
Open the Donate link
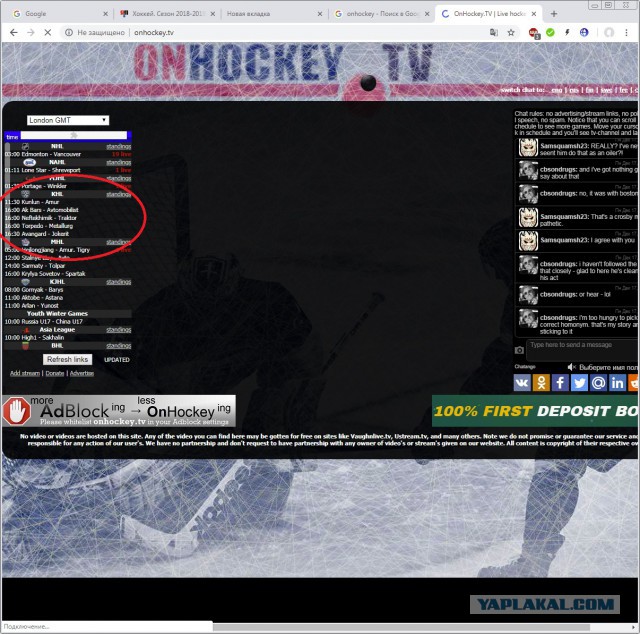pyautogui.click(x=55, y=373)
